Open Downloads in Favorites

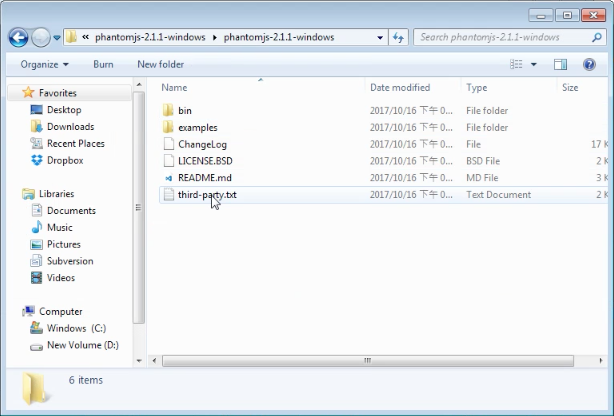70,127
